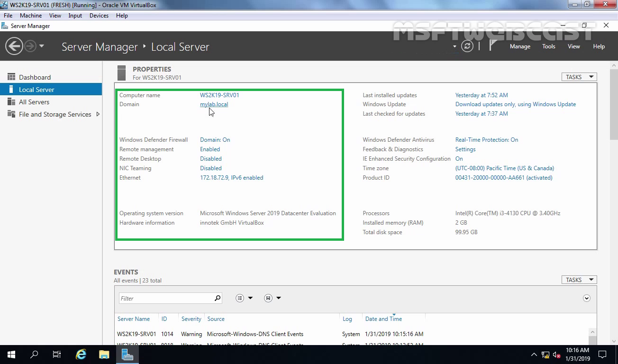Refresh Server Manager with the refresh icon
This screenshot has width=618, height=364.
pos(467,46)
